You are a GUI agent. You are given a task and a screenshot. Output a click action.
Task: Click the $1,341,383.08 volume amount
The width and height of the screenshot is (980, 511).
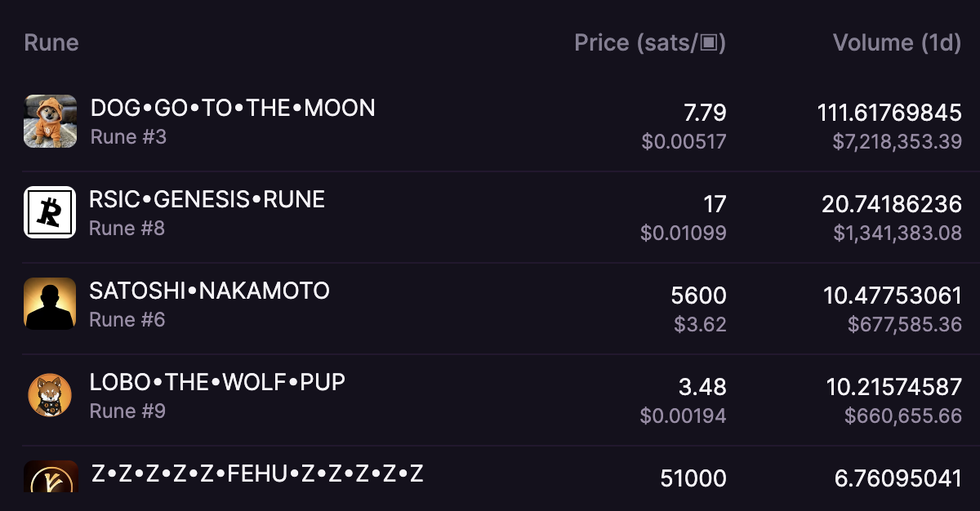point(898,233)
